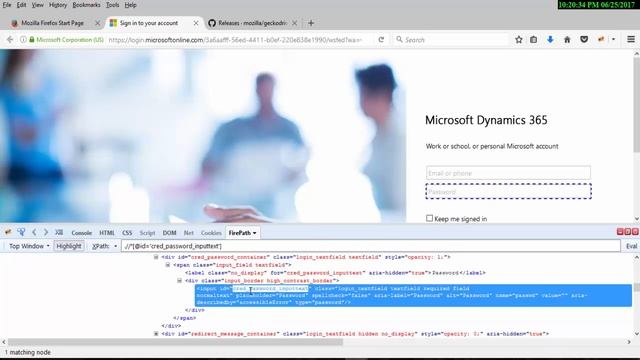The height and width of the screenshot is (360, 640).
Task: Select the label no_display Password node
Action: pyautogui.click(x=335, y=273)
